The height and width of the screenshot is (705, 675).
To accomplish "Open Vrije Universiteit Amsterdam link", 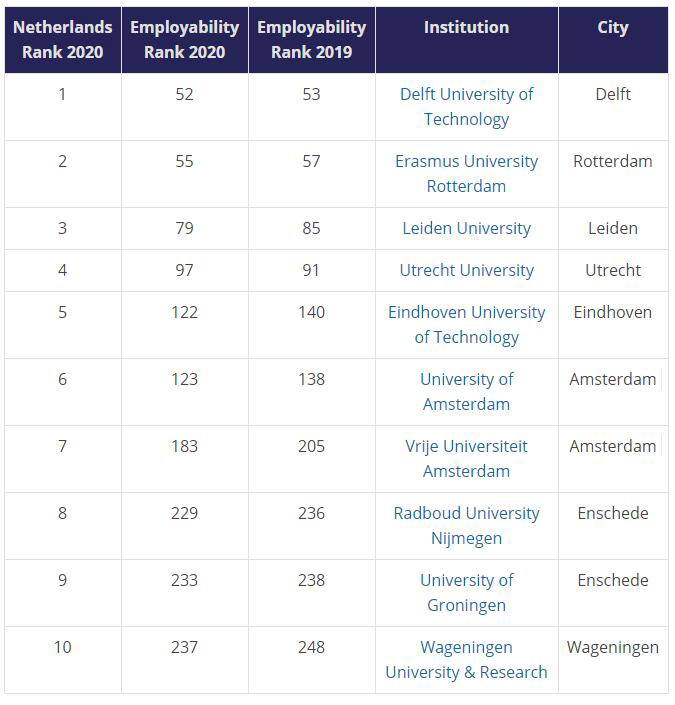I will [x=466, y=458].
